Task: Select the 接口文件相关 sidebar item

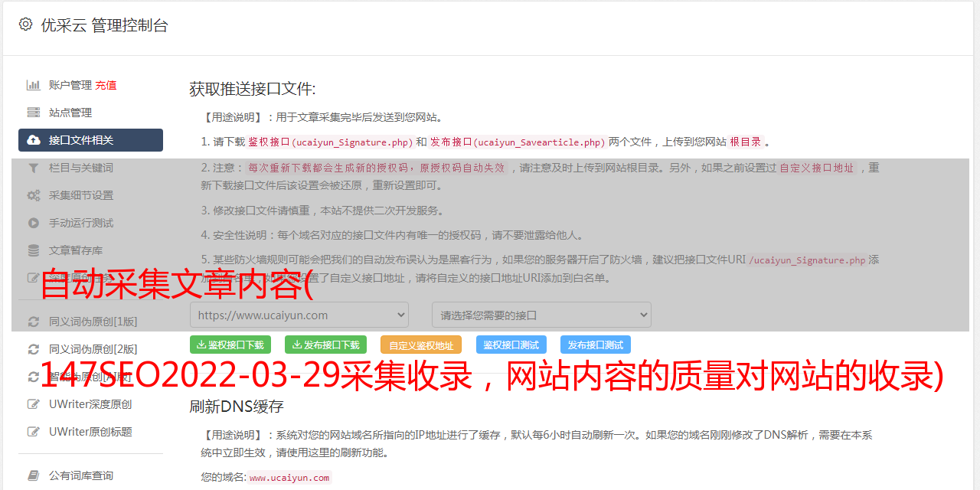Action: tap(90, 140)
